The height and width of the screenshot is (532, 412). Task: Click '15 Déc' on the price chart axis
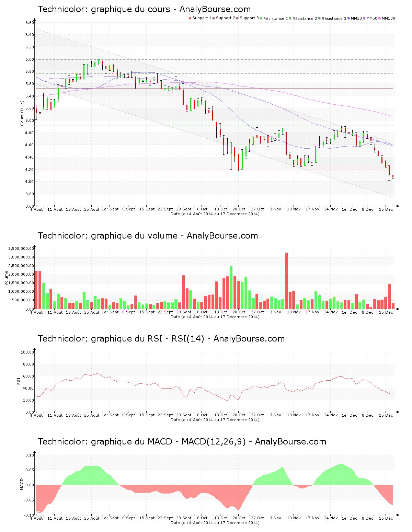pos(386,209)
